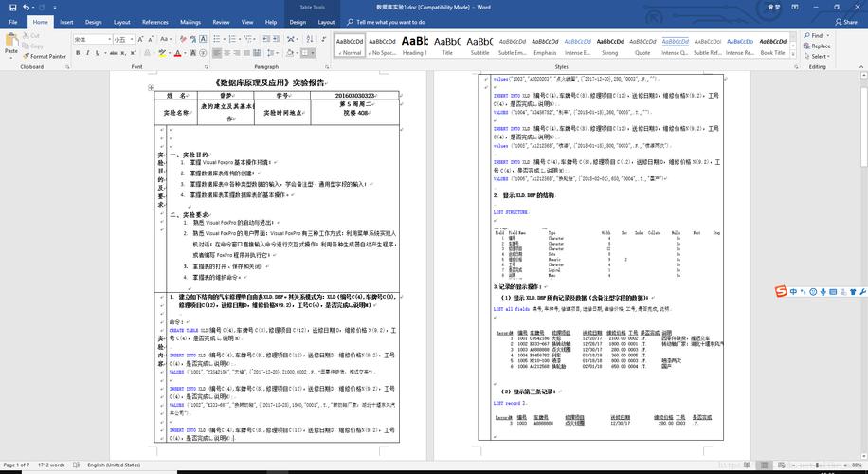This screenshot has height=474, width=868.
Task: Toggle Strikethrough formatting
Action: pos(114,53)
